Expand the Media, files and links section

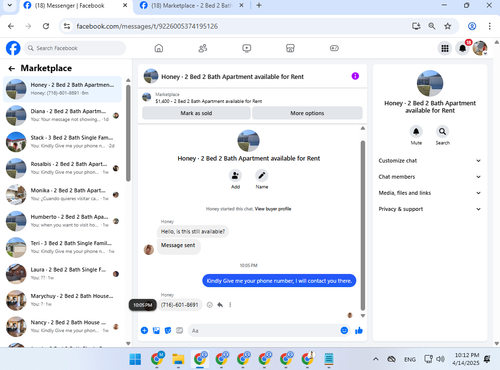pos(430,193)
